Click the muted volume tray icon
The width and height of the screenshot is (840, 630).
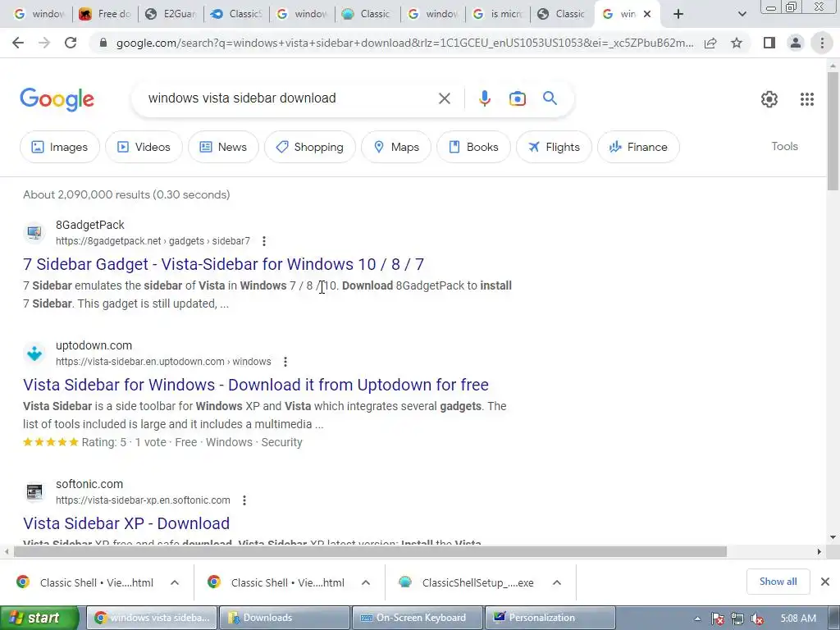point(757,619)
